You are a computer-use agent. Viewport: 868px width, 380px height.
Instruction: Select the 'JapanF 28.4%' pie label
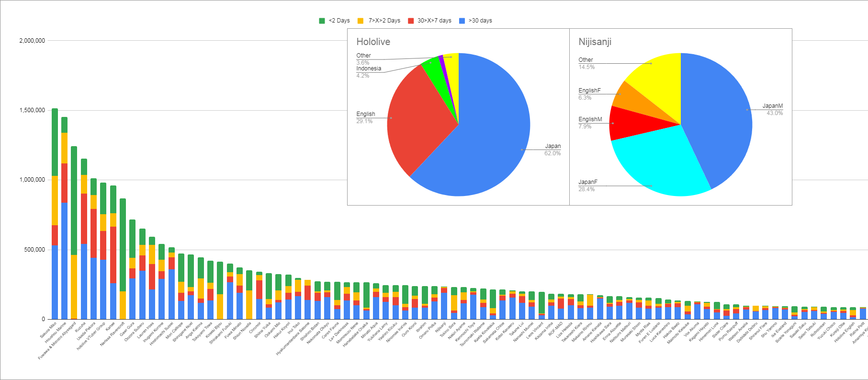tap(588, 185)
